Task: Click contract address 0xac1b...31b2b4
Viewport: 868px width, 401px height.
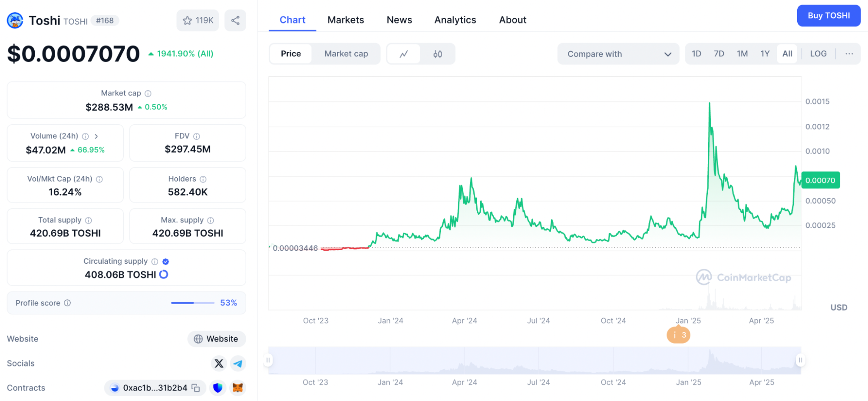Action: click(x=155, y=388)
